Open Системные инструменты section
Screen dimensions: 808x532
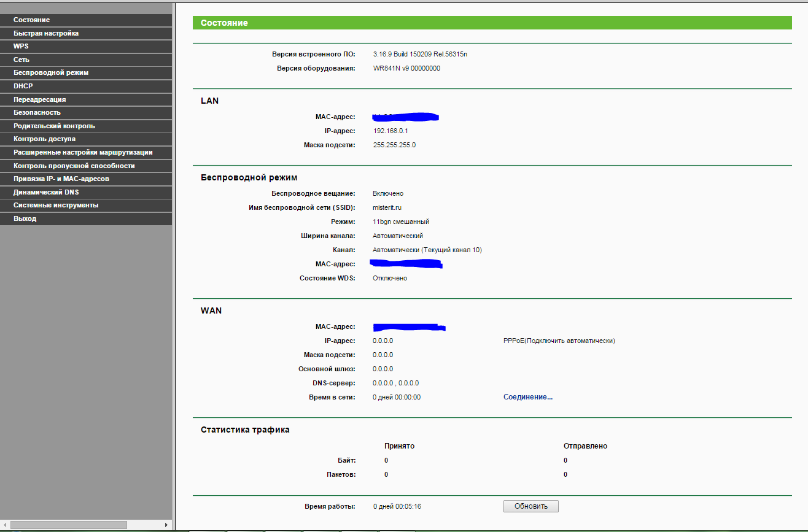point(56,205)
